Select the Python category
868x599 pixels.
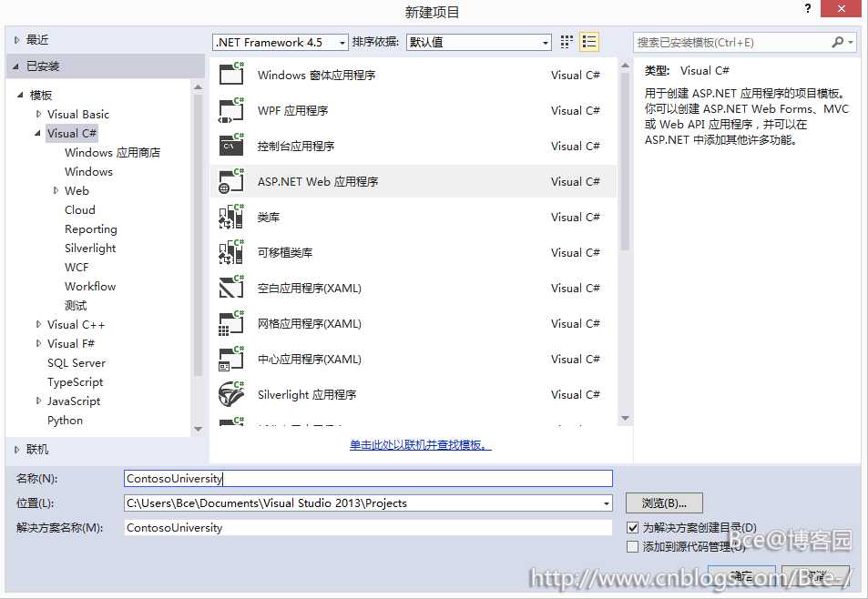tap(65, 420)
